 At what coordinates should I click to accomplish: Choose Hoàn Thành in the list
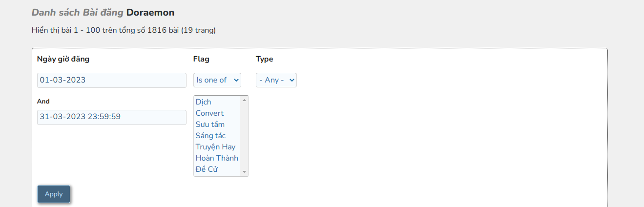click(x=217, y=158)
